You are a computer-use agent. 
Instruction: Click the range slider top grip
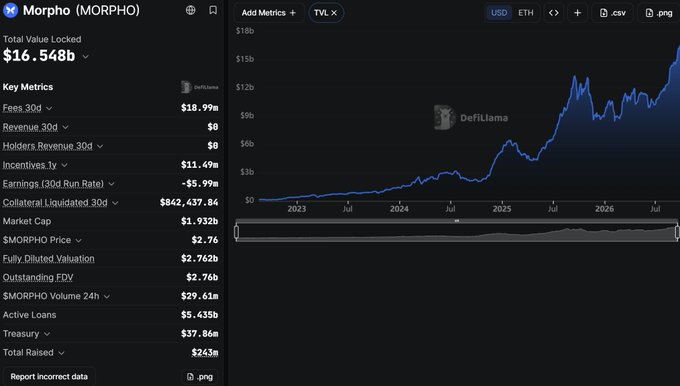pyautogui.click(x=457, y=221)
